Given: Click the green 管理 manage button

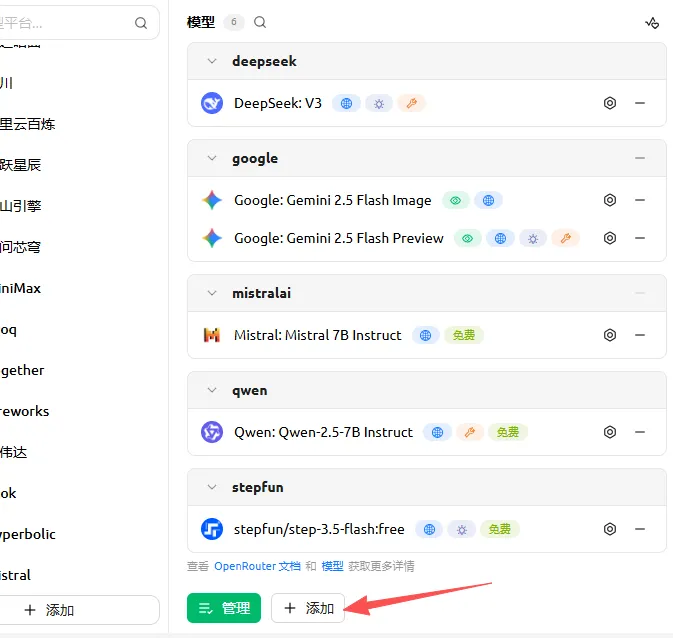Looking at the screenshot, I should [x=224, y=608].
